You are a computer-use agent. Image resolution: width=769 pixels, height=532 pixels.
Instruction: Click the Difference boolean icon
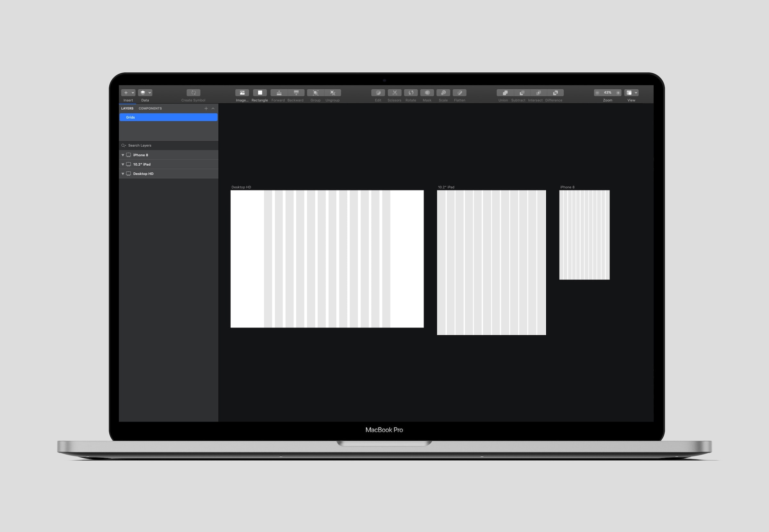pyautogui.click(x=555, y=93)
